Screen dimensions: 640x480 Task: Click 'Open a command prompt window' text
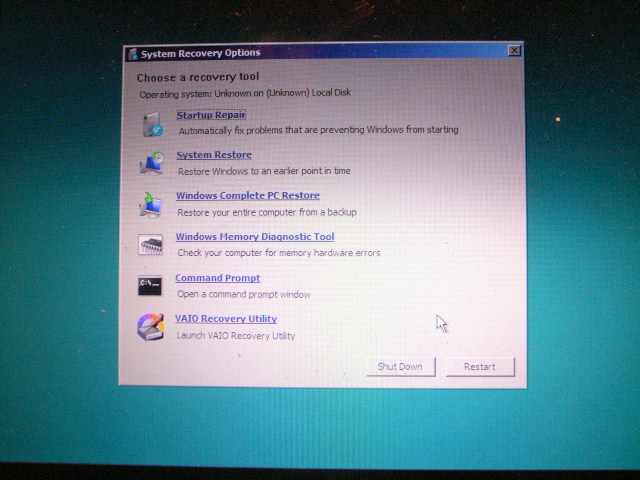point(244,294)
